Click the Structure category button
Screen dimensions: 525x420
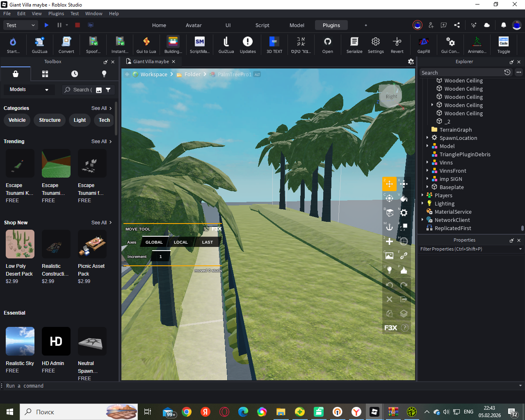(50, 120)
